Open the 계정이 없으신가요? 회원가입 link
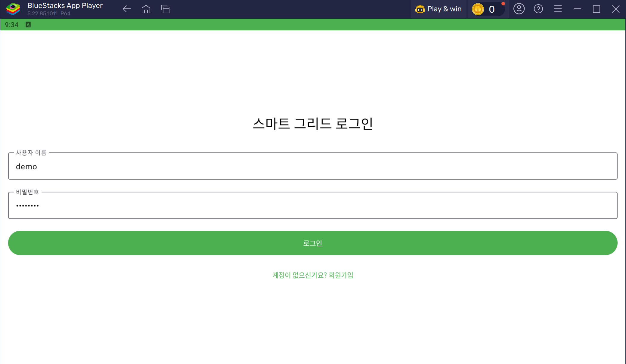This screenshot has height=364, width=626. click(x=312, y=275)
